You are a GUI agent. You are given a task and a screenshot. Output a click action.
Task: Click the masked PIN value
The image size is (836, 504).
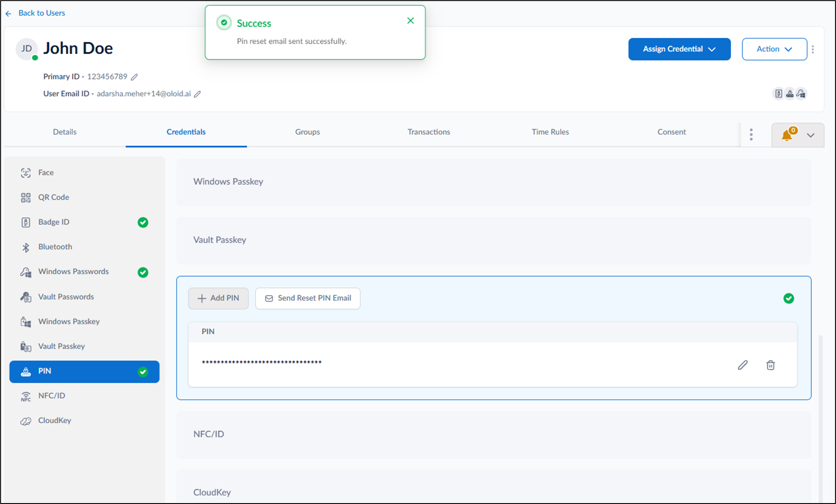pos(262,362)
